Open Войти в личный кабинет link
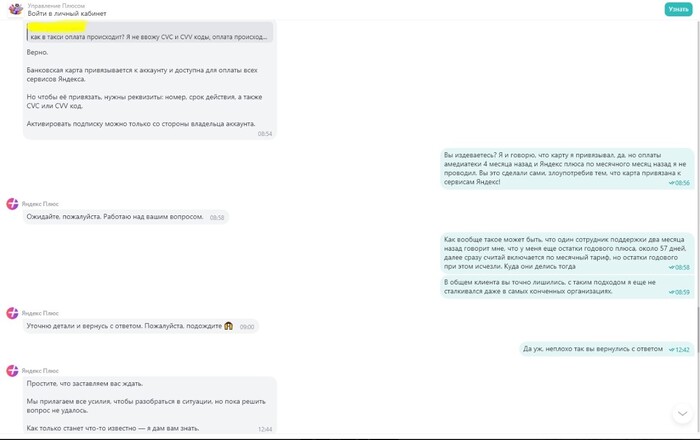 coord(67,13)
